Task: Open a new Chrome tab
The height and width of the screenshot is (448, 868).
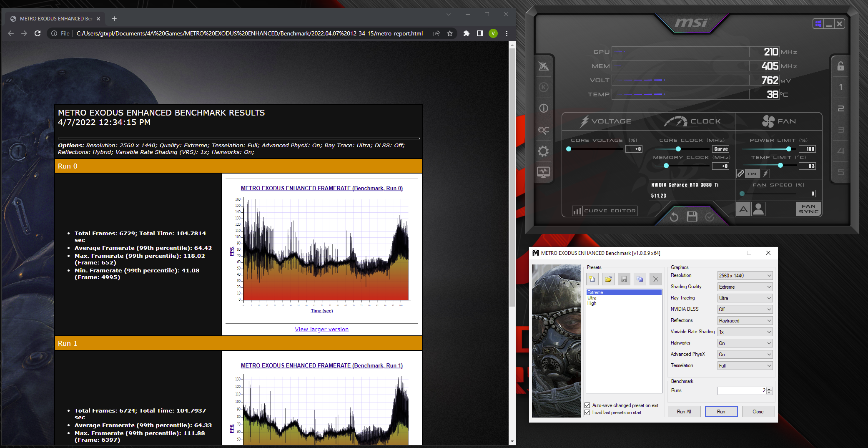Action: [x=114, y=19]
